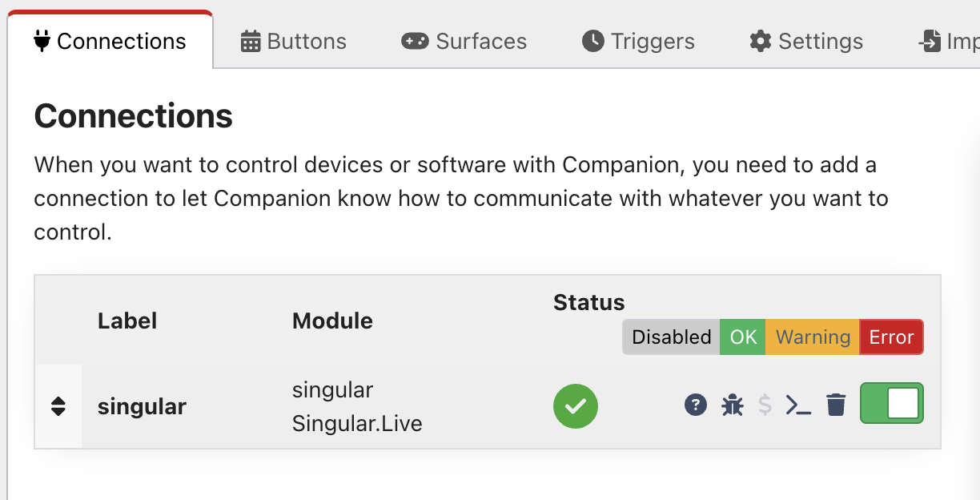The image size is (980, 500).
Task: Disable the singular connection toggle switch
Action: click(x=891, y=403)
